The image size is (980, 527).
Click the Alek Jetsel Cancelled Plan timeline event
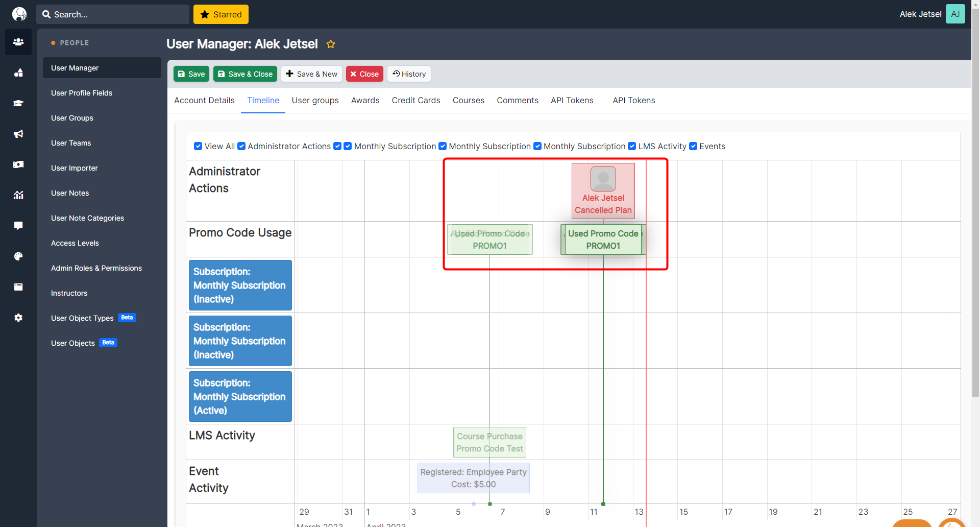603,191
